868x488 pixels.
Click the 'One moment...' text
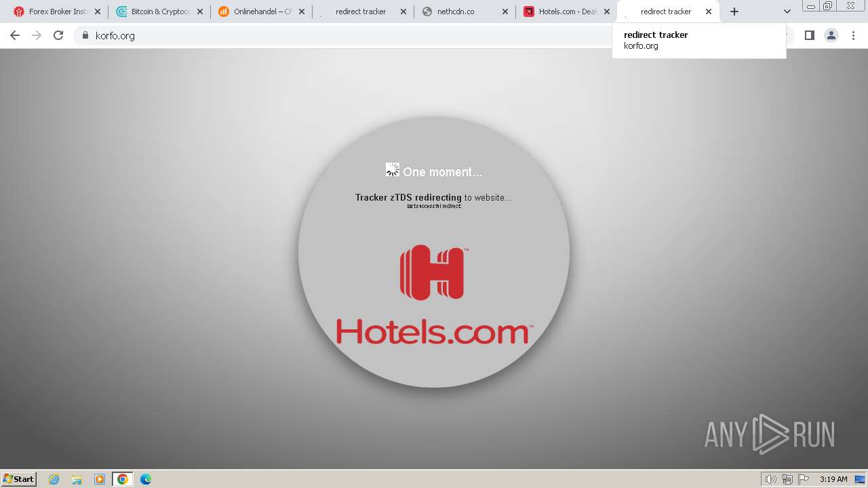442,172
